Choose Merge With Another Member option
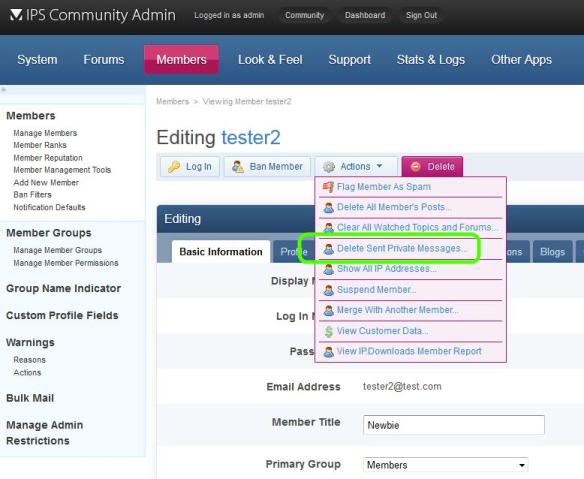Screen dimensions: 584x479 coord(397,310)
